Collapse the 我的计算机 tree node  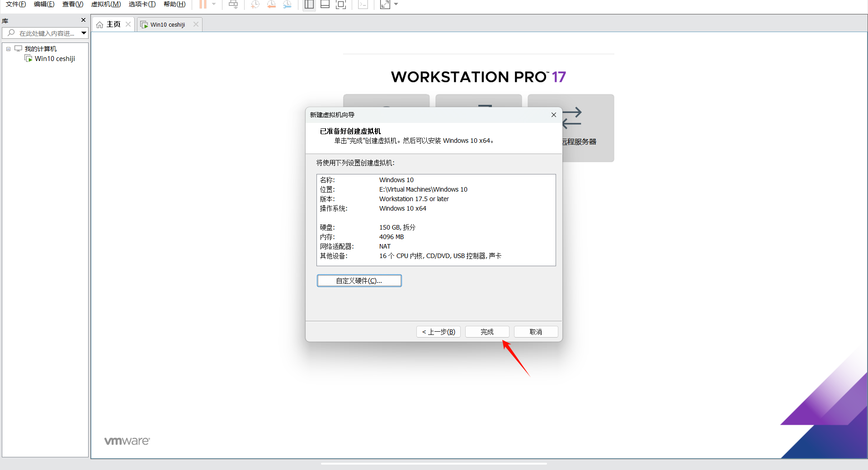click(8, 49)
